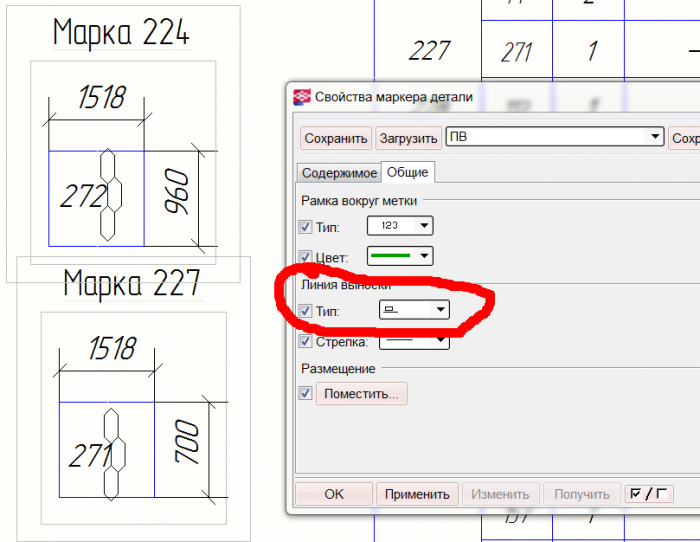The height and width of the screenshot is (542, 700).
Task: Uncheck the checkbox beside Поместить
Action: click(305, 393)
